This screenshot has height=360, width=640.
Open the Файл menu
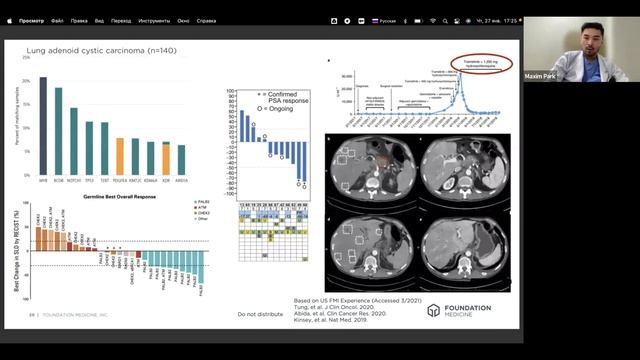57,21
